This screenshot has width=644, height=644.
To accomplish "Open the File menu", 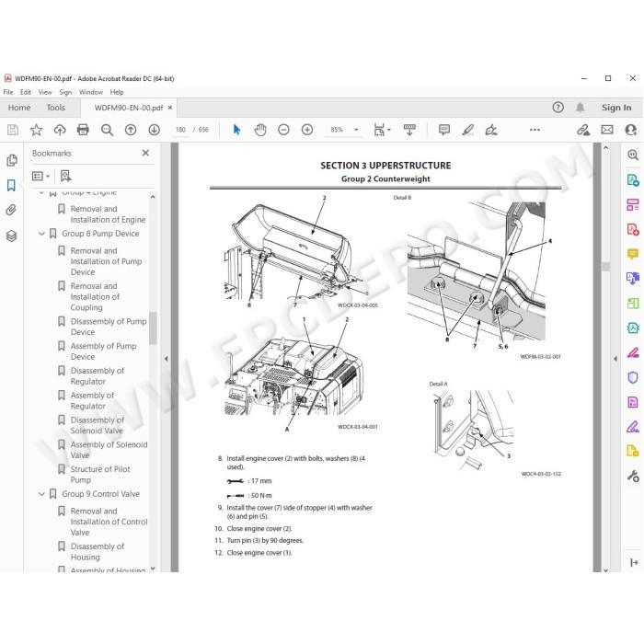I will (x=7, y=92).
